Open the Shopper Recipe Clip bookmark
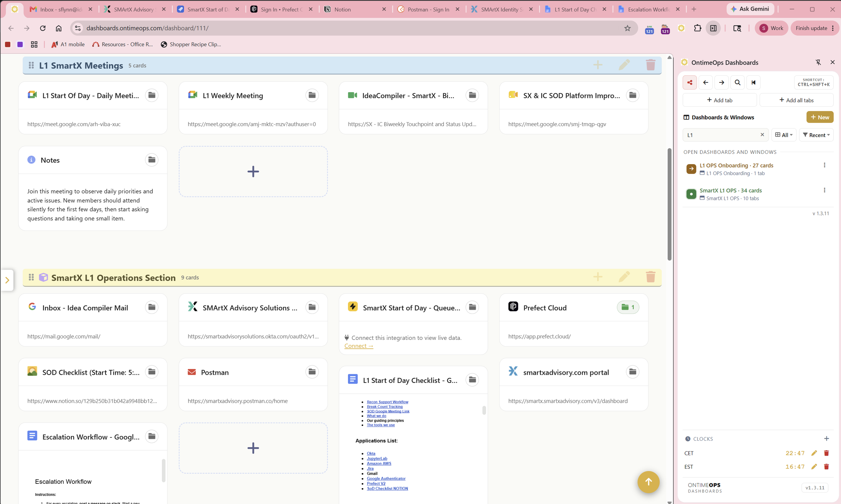The width and height of the screenshot is (841, 504). 190,44
